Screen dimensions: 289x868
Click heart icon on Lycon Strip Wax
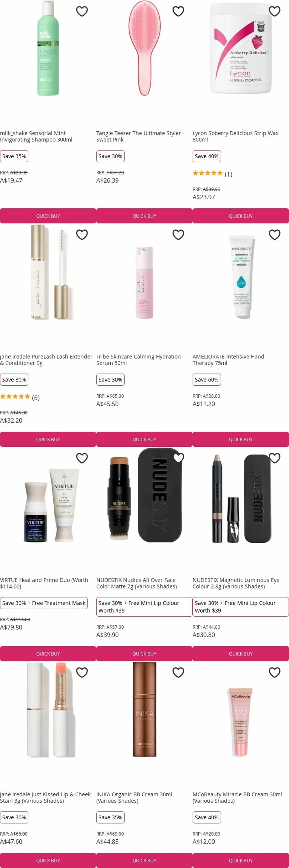(275, 12)
